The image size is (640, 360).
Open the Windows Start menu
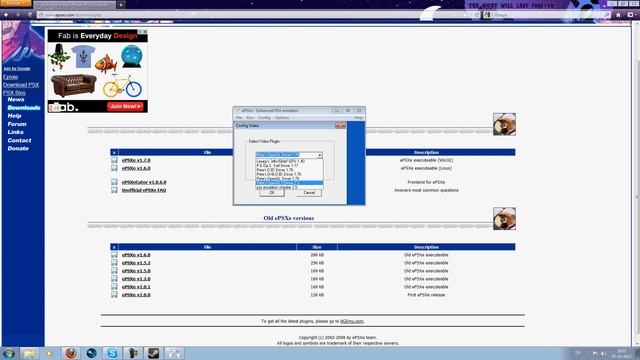coord(9,353)
